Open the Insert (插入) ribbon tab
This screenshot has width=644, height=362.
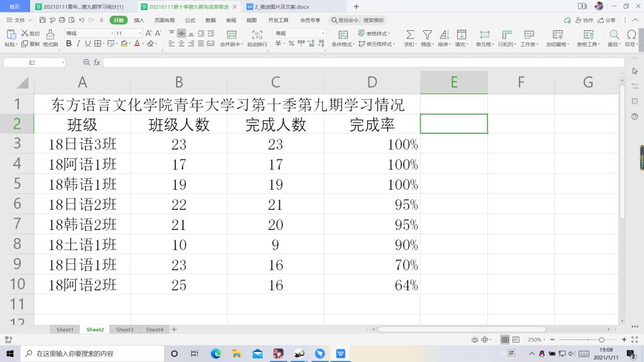[x=139, y=20]
